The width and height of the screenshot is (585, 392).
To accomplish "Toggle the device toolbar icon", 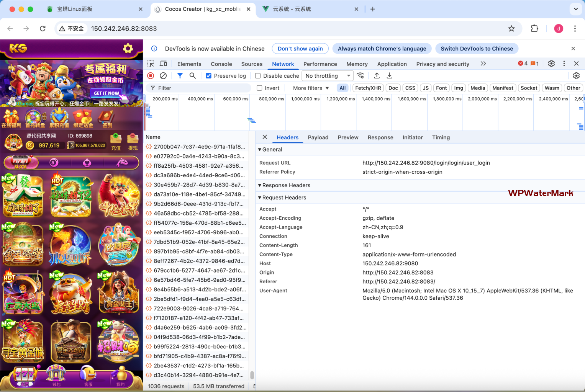I will point(164,64).
